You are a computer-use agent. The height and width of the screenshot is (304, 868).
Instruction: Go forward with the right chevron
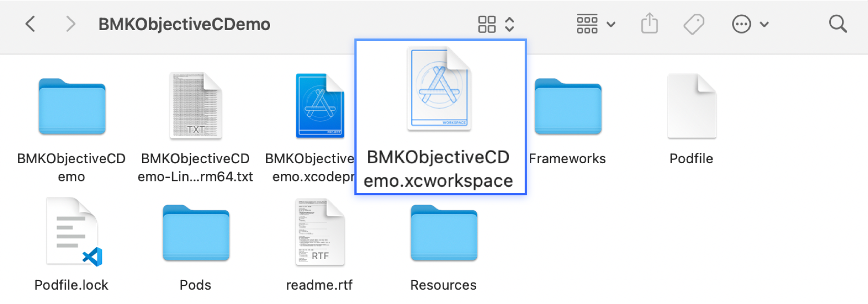pos(71,24)
